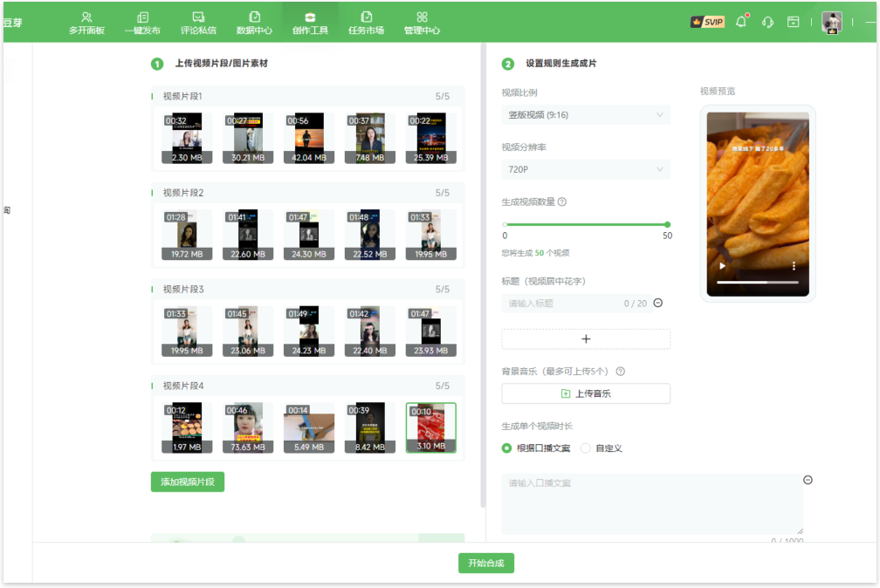
Task: Click the help icon beside 生成视频数量
Action: pyautogui.click(x=562, y=202)
